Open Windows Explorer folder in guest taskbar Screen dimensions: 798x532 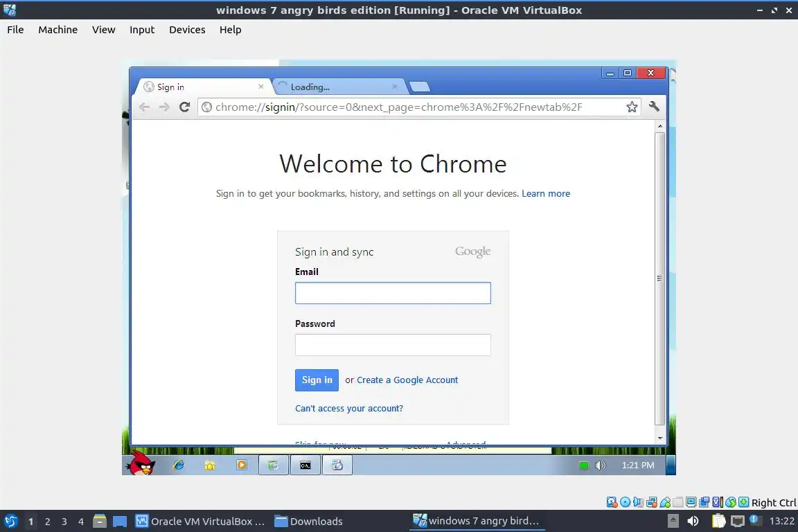pyautogui.click(x=210, y=465)
